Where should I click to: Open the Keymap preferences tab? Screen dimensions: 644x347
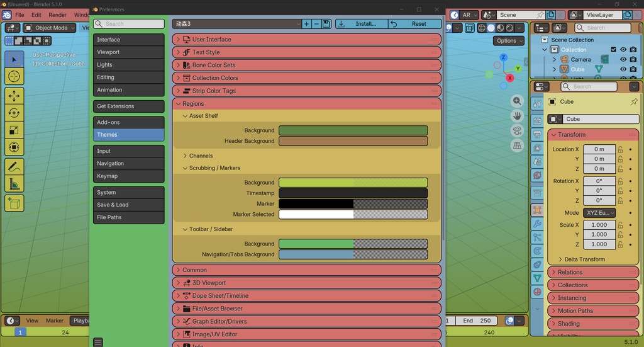tap(128, 176)
